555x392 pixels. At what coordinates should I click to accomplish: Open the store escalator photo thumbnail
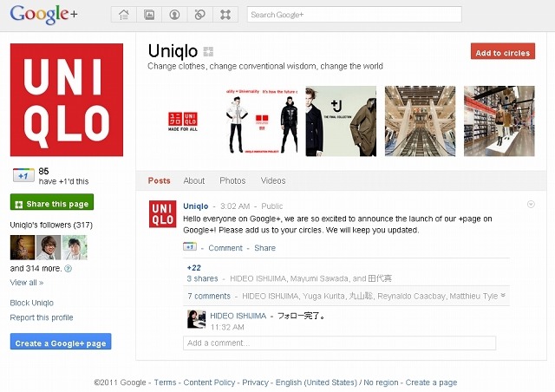420,121
